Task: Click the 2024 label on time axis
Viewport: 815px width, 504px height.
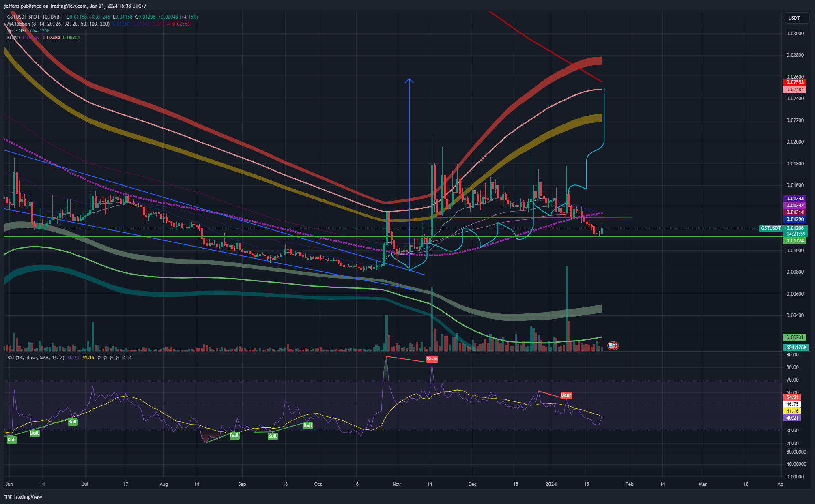Action: tap(551, 484)
